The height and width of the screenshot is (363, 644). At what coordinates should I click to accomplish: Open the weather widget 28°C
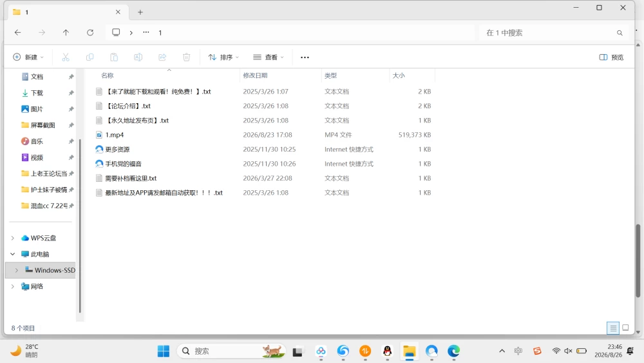tap(24, 351)
